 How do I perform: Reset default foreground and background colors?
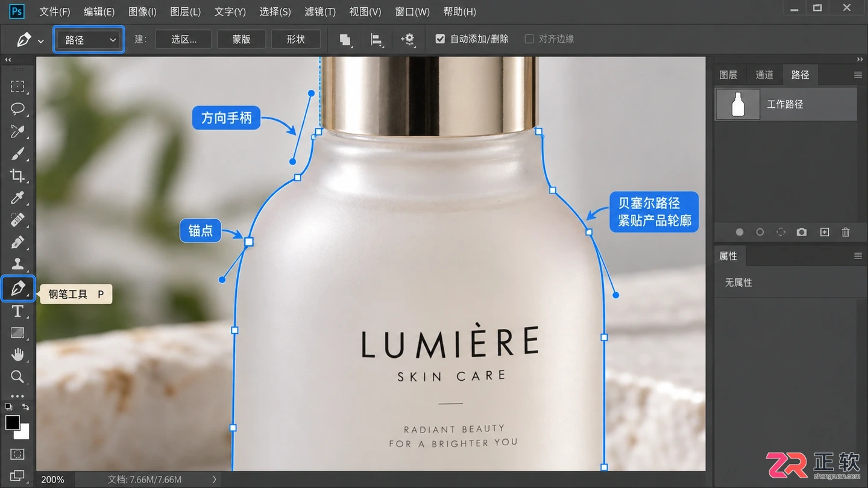click(x=8, y=407)
